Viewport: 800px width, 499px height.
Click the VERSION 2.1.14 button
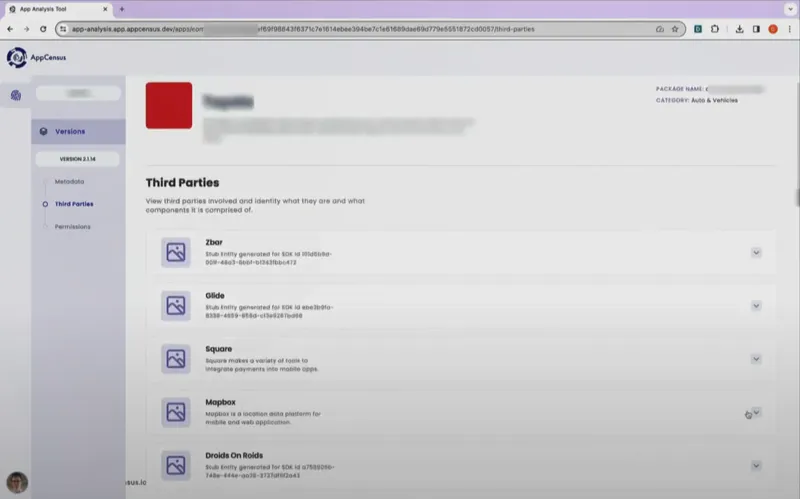point(78,159)
